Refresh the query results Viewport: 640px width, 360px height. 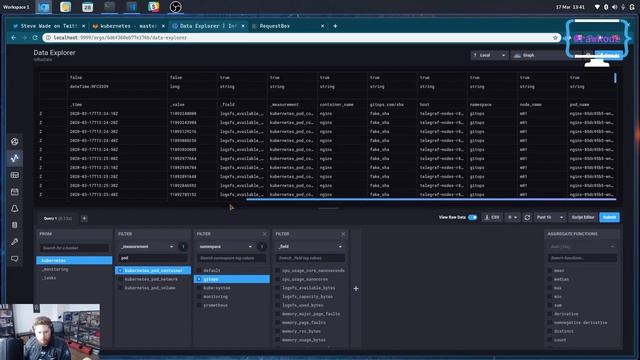coord(527,218)
